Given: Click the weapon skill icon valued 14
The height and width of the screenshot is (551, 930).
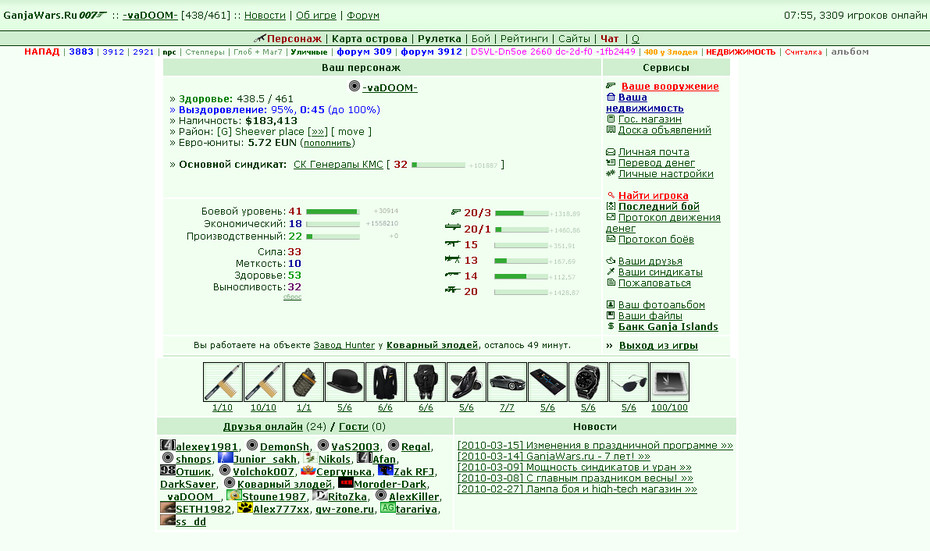Looking at the screenshot, I should coord(453,275).
